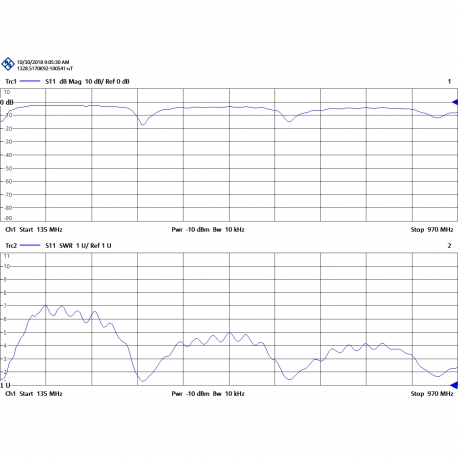Click Pwr -10 dBm in upper diagram footer
The height and width of the screenshot is (458, 458).
[191, 229]
